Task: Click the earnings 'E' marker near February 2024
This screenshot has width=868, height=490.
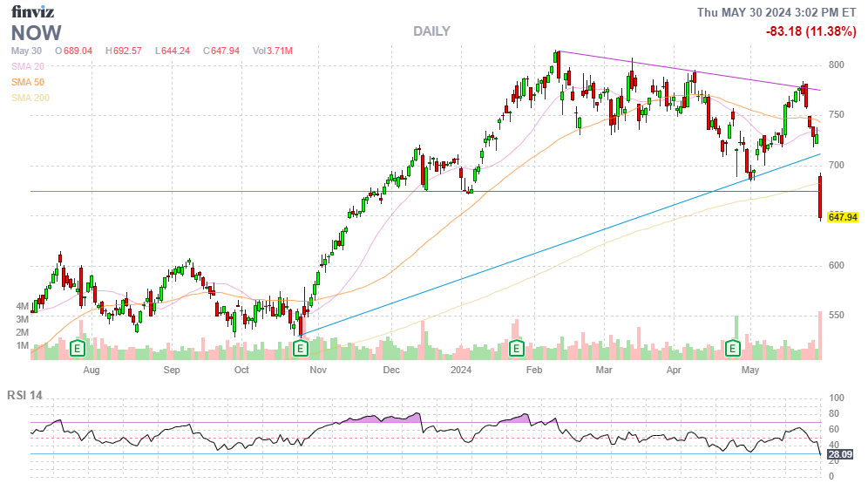Action: [516, 349]
